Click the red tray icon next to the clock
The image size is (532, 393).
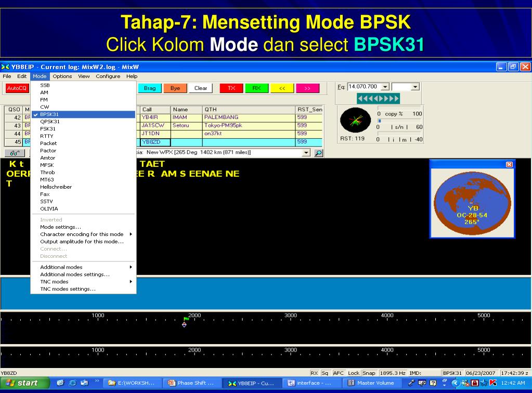click(494, 383)
